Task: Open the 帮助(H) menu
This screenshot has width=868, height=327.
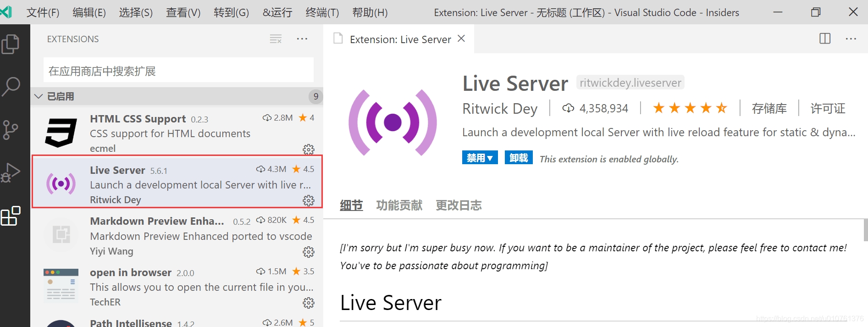Action: pos(370,12)
